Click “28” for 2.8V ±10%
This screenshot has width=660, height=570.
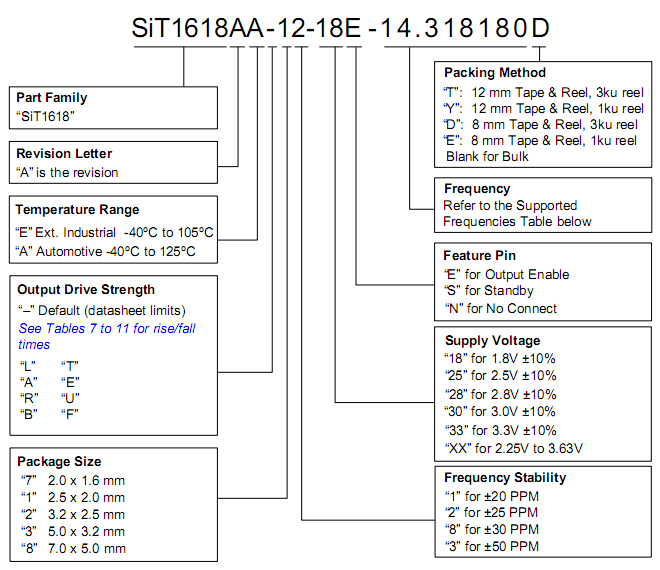click(x=500, y=394)
